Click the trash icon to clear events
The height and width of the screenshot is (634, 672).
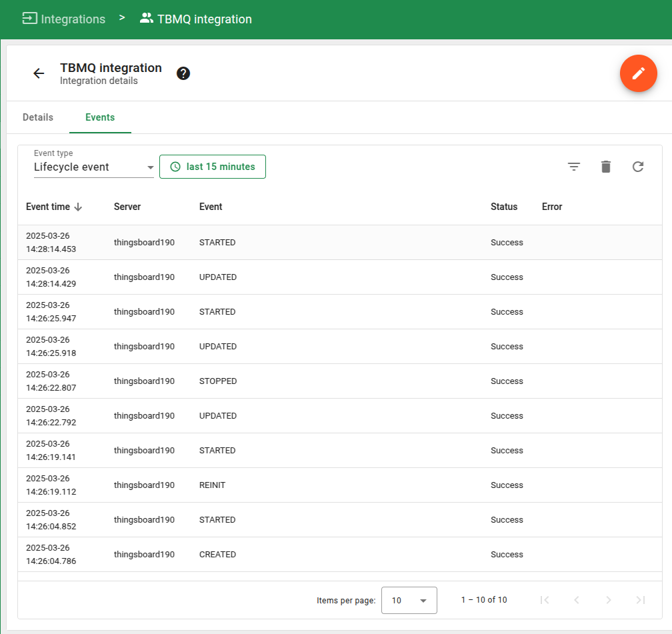point(606,167)
